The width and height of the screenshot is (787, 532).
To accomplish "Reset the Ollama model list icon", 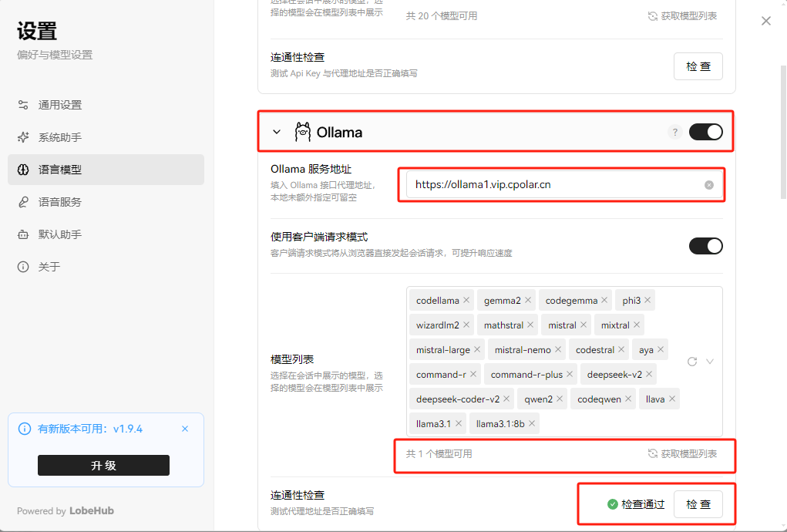I will pos(692,362).
